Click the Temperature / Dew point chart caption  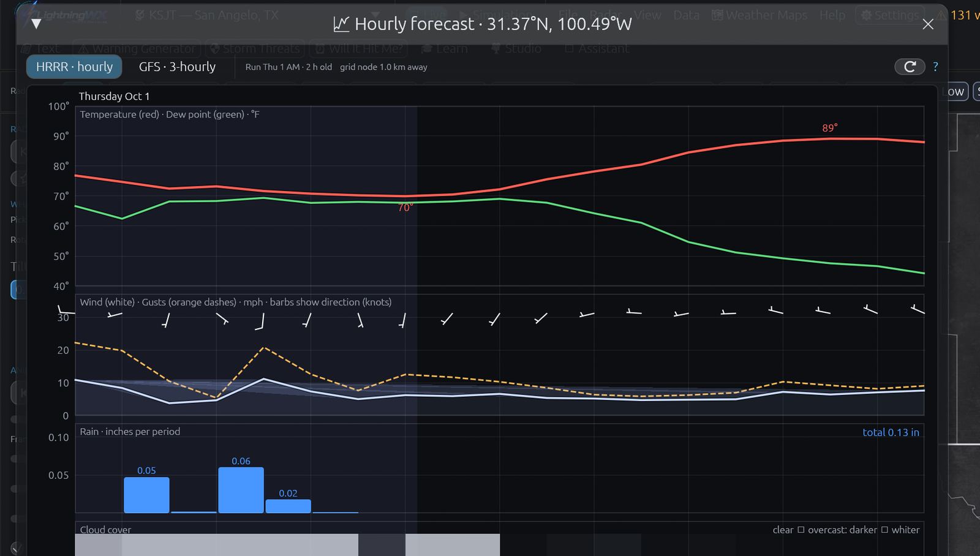pyautogui.click(x=170, y=115)
